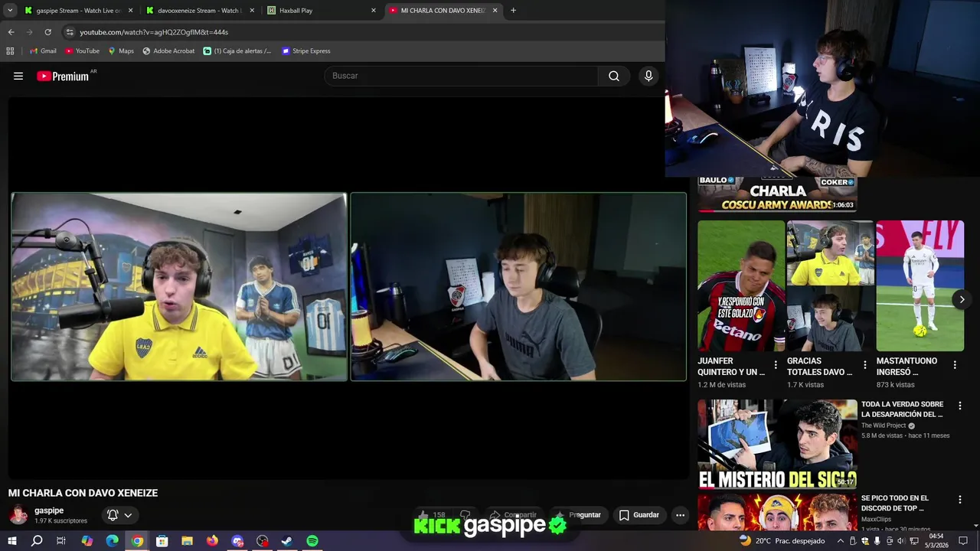Open El Misterio del Siglo video thumbnail
This screenshot has height=551, width=980.
click(777, 444)
